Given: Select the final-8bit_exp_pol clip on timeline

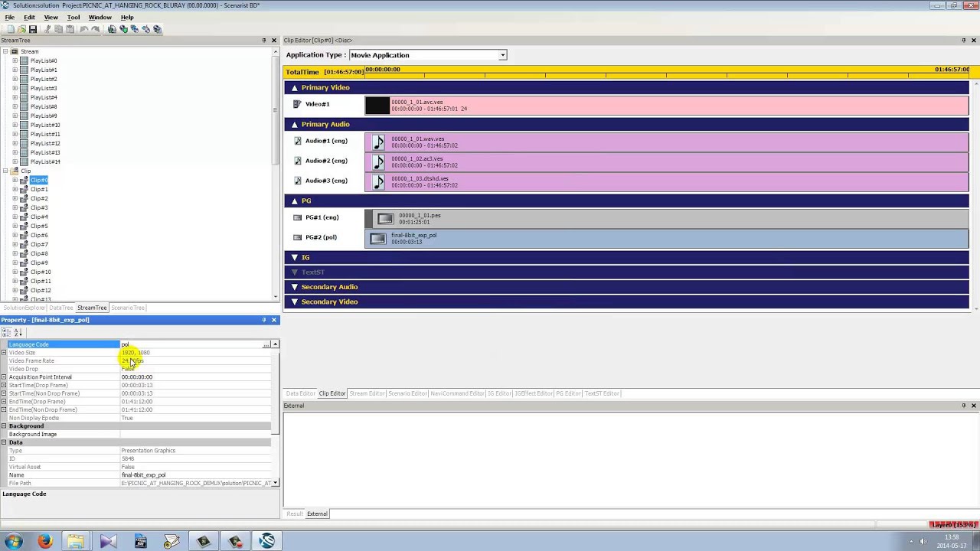Looking at the screenshot, I should [x=667, y=239].
